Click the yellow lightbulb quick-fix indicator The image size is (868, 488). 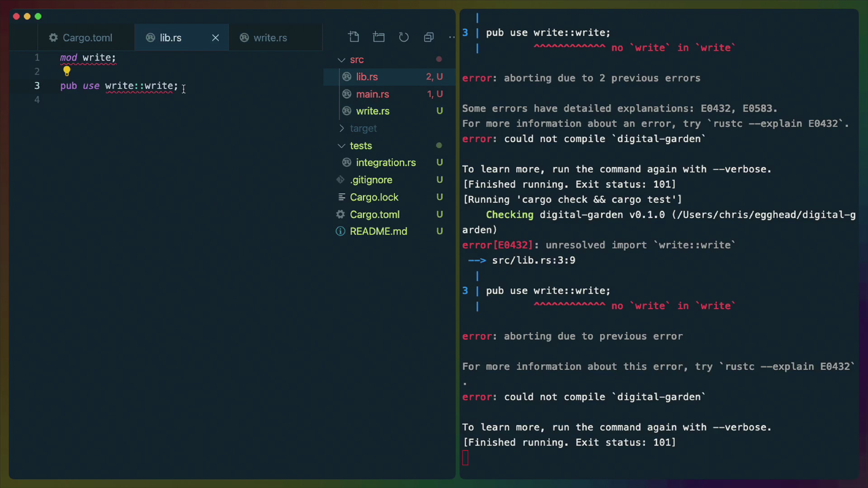pos(66,71)
